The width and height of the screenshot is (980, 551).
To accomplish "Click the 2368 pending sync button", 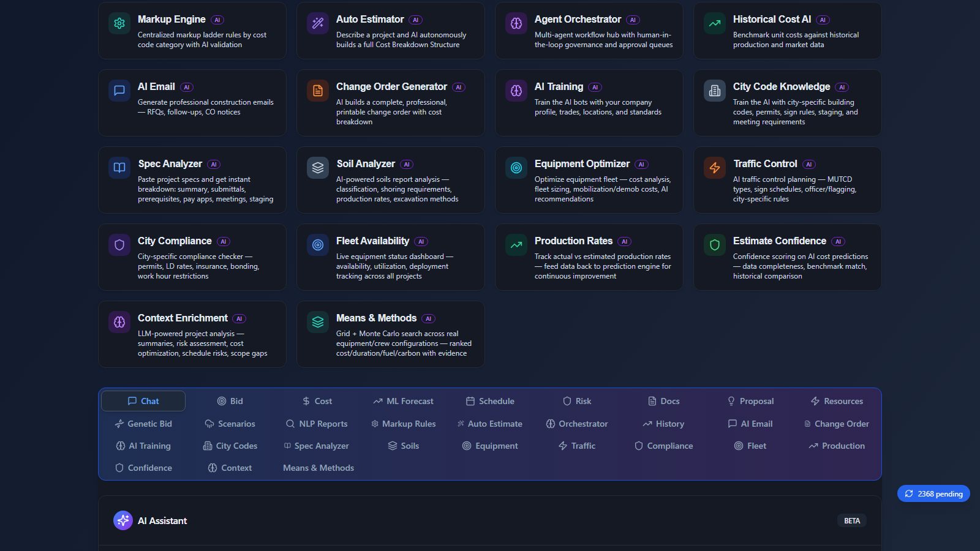I will point(933,493).
